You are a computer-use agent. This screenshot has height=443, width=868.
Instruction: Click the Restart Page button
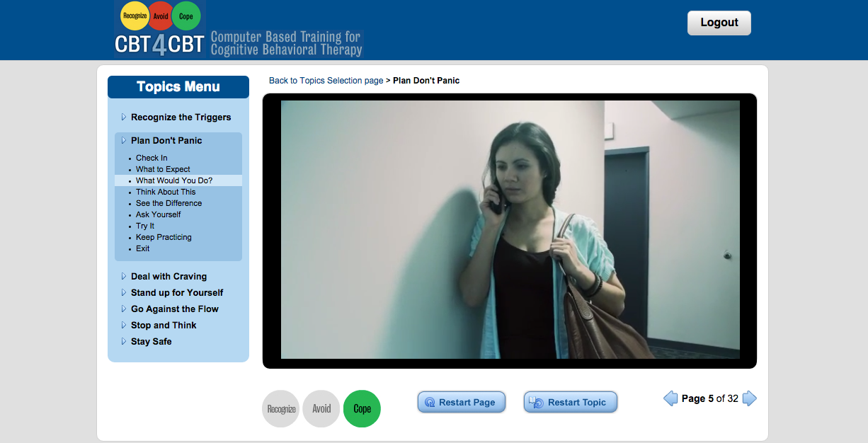[462, 402]
